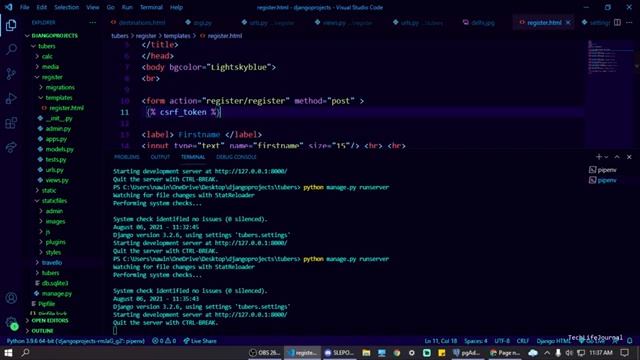Change indentation via Spaces: 4
Screen dimensions: 640x360
(476, 341)
